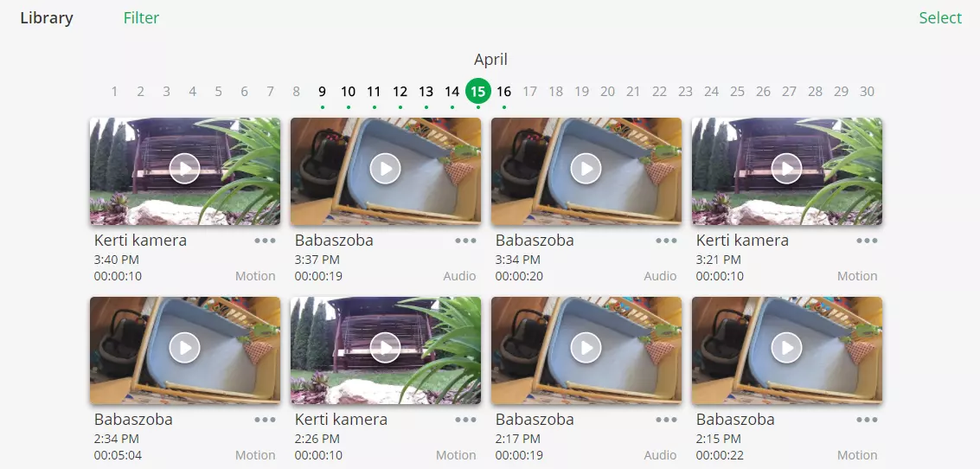Open three-dot menu for 2:26 PM clip
Screen dimensions: 980x469
click(x=465, y=420)
